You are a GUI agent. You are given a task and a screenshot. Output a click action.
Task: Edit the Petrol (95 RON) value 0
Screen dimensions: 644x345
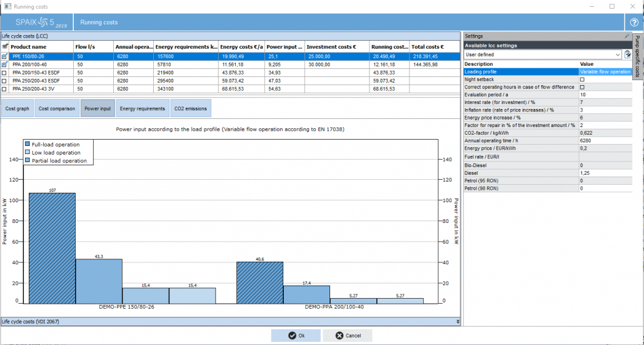click(605, 180)
